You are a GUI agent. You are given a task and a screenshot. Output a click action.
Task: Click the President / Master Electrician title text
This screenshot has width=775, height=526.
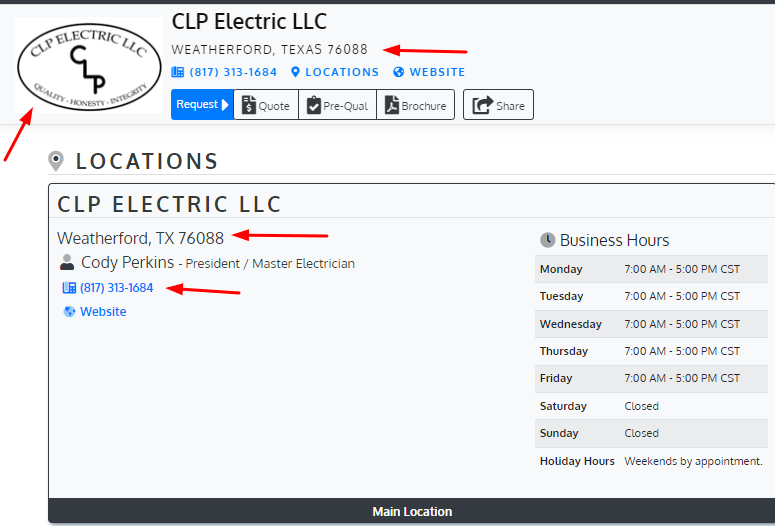(270, 263)
